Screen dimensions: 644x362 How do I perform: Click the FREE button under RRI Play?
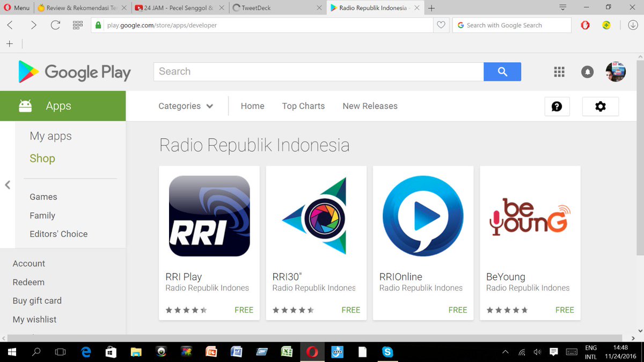(244, 310)
